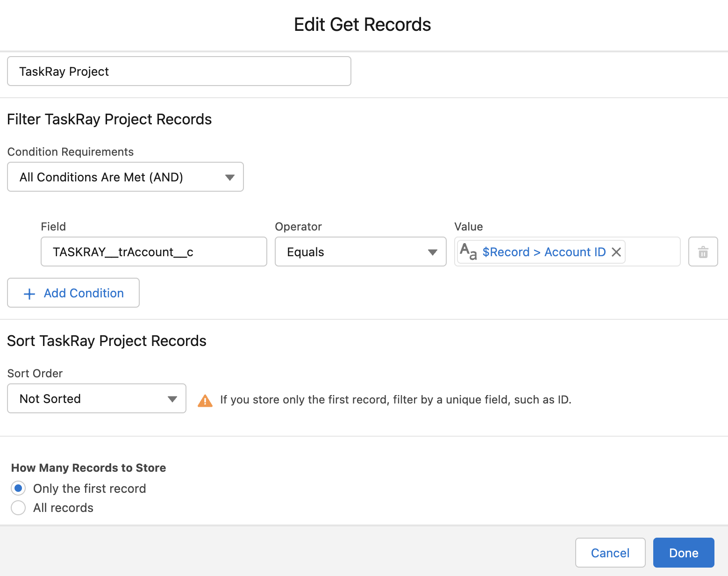Click the chevron on Condition Requirements dropdown

click(x=229, y=177)
